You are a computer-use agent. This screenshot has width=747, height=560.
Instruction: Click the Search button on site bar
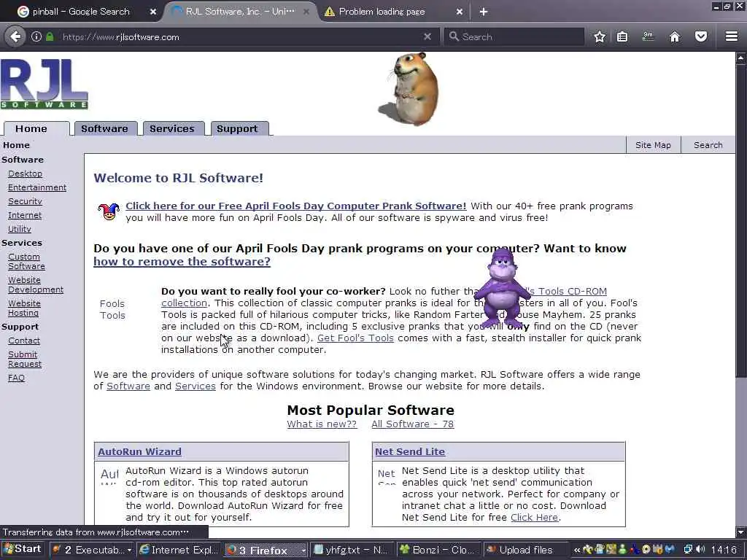708,145
